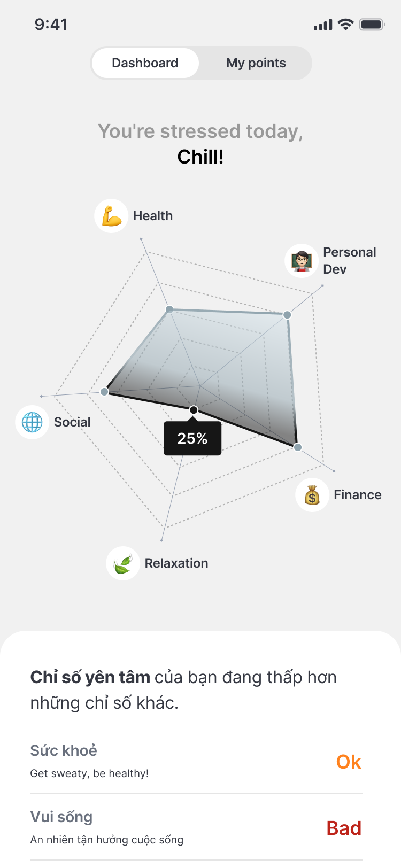Select the Dashboard tab

tap(145, 63)
